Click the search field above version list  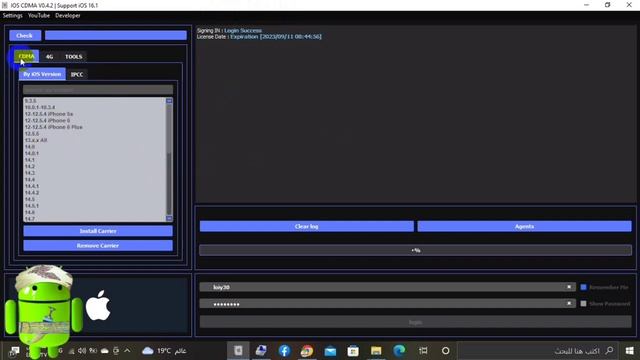98,89
